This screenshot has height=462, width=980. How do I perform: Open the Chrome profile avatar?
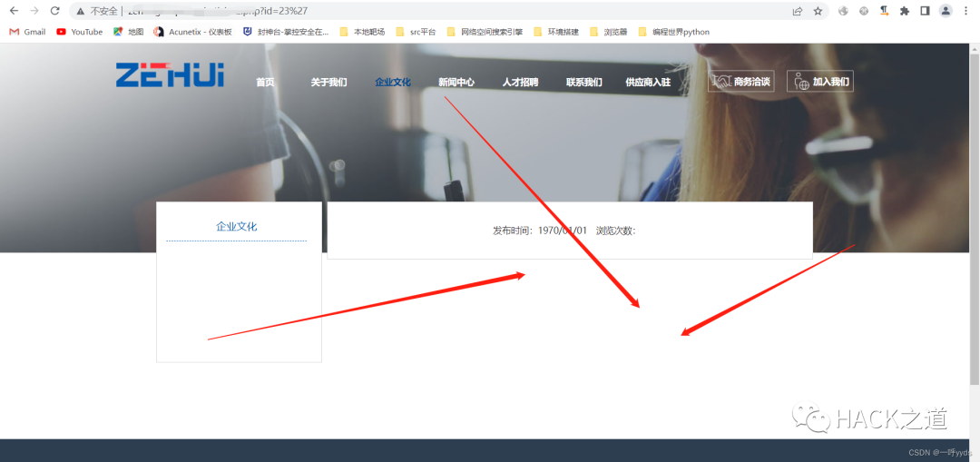click(946, 11)
